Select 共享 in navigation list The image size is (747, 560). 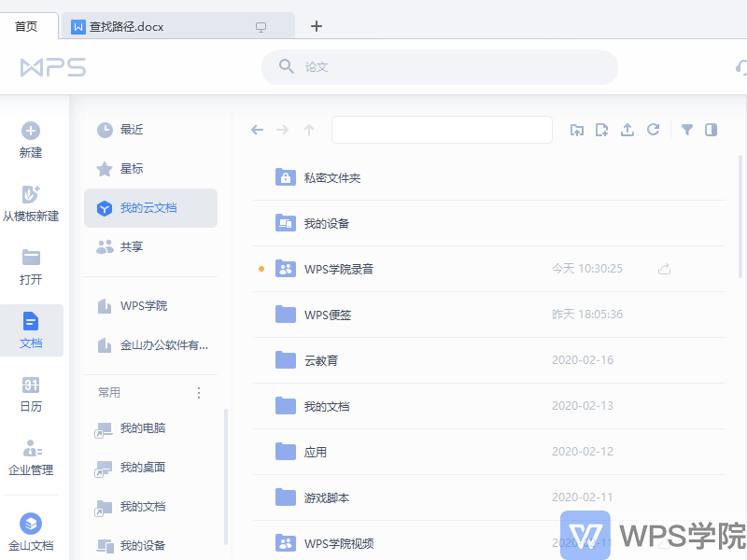tap(150, 246)
